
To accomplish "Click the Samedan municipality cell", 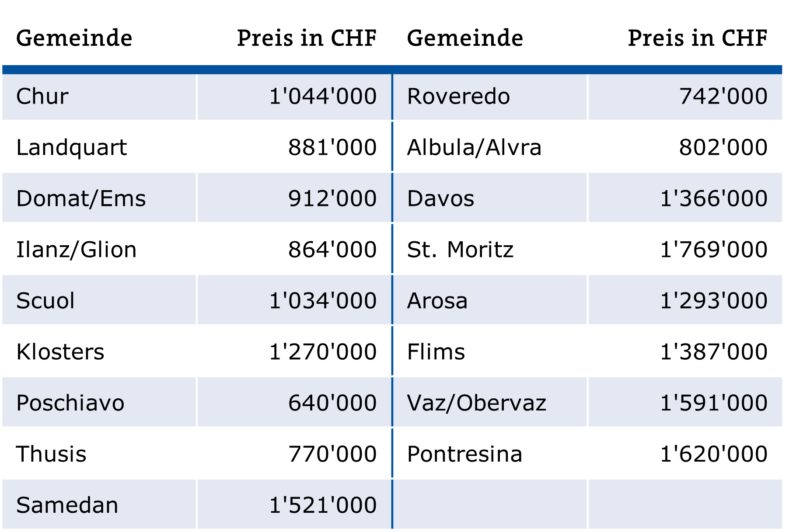I will pyautogui.click(x=67, y=505).
